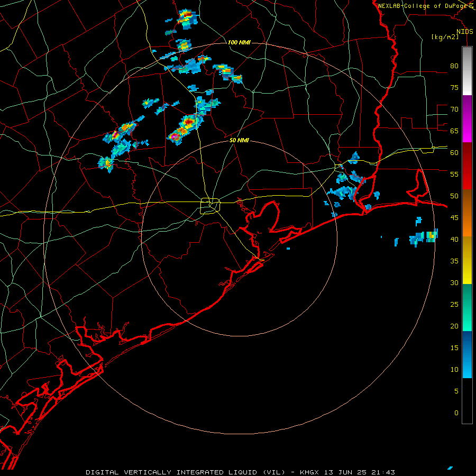Click the 55 value on the color scale

(454, 174)
